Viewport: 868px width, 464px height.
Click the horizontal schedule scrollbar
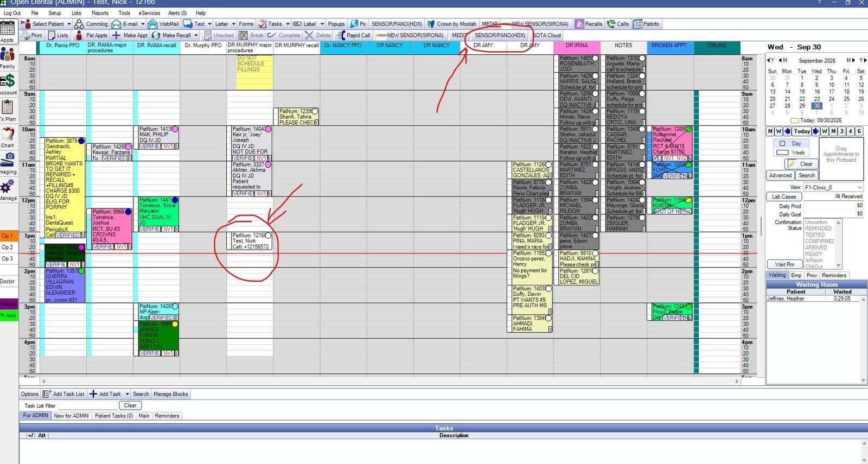click(391, 381)
